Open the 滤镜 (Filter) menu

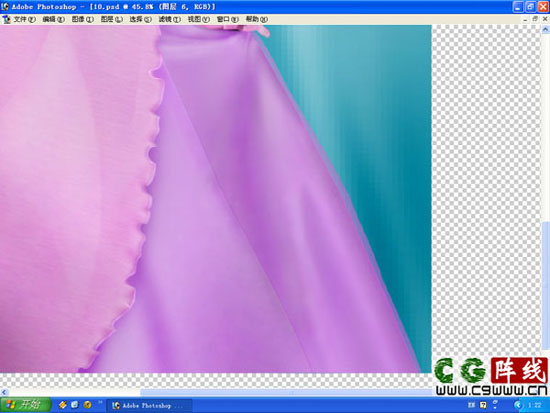170,19
